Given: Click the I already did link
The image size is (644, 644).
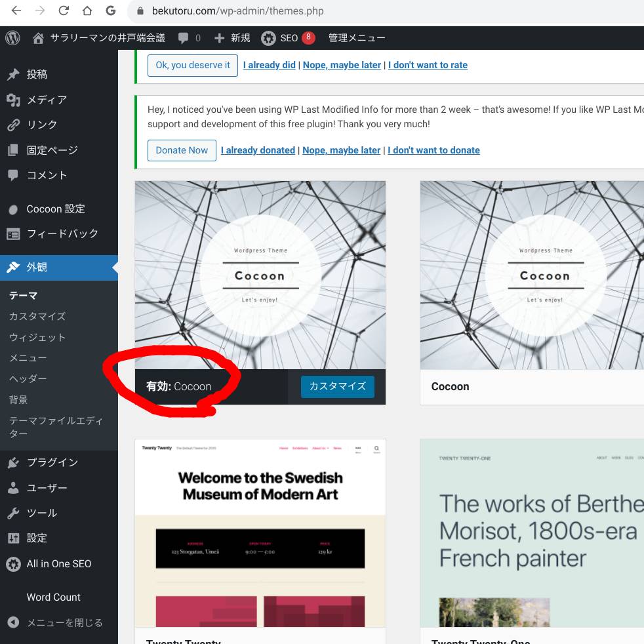Looking at the screenshot, I should click(269, 66).
